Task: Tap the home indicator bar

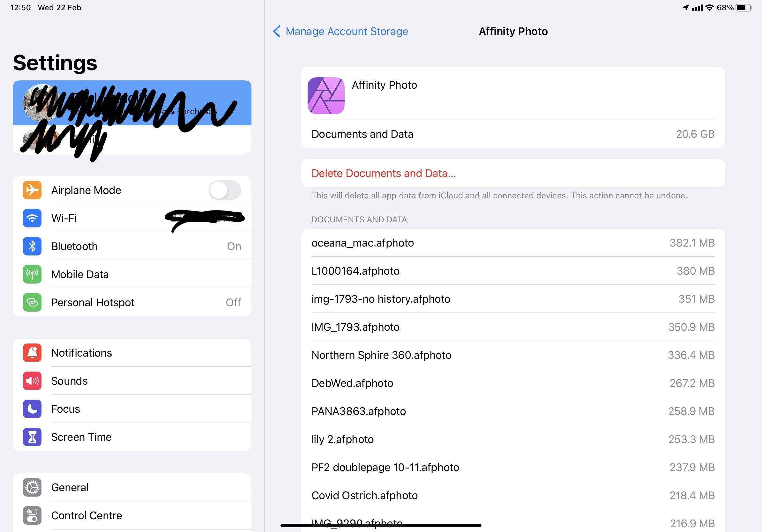Action: pos(381,525)
